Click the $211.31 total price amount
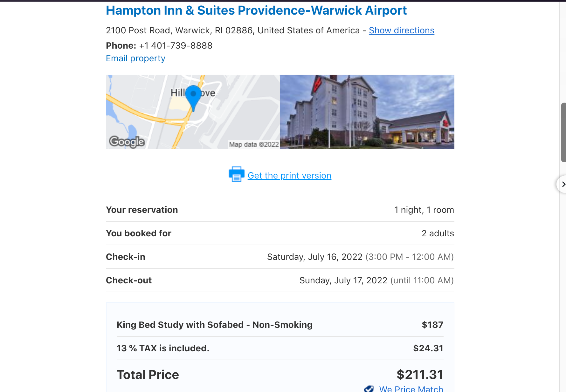 click(x=420, y=375)
